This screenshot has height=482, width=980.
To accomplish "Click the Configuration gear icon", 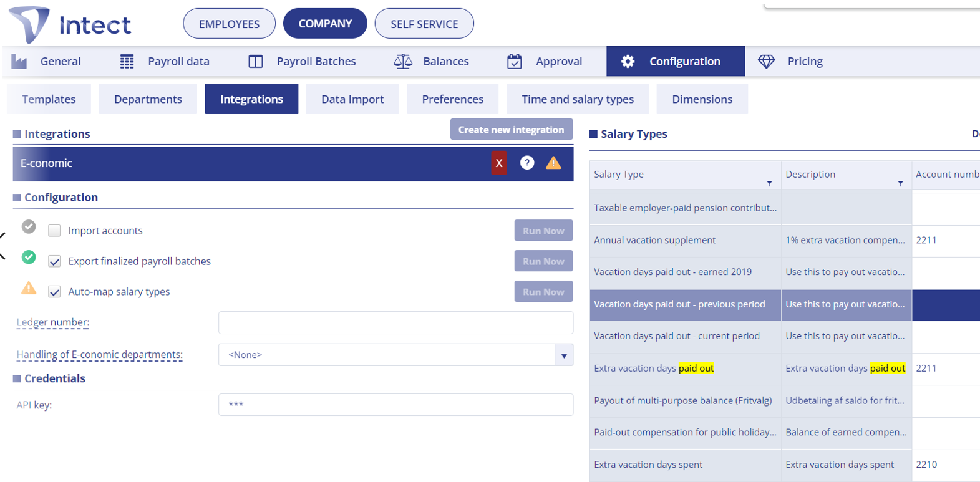I will coord(628,62).
